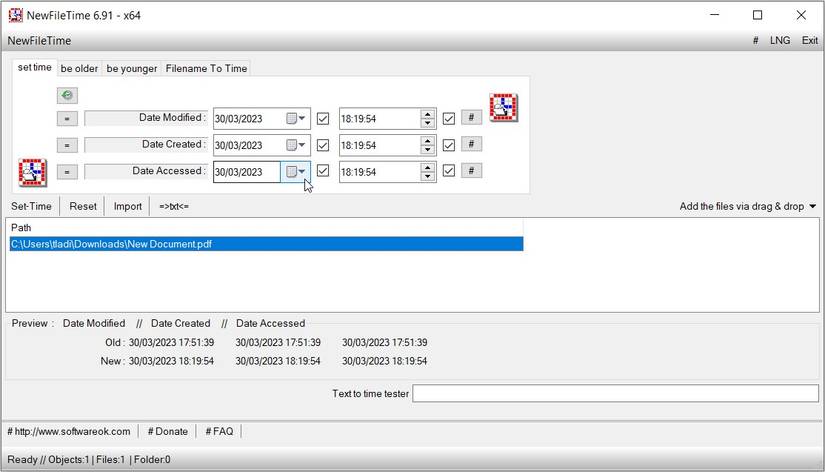Select the New Document.pdf row in file list
825x472 pixels.
pos(266,244)
